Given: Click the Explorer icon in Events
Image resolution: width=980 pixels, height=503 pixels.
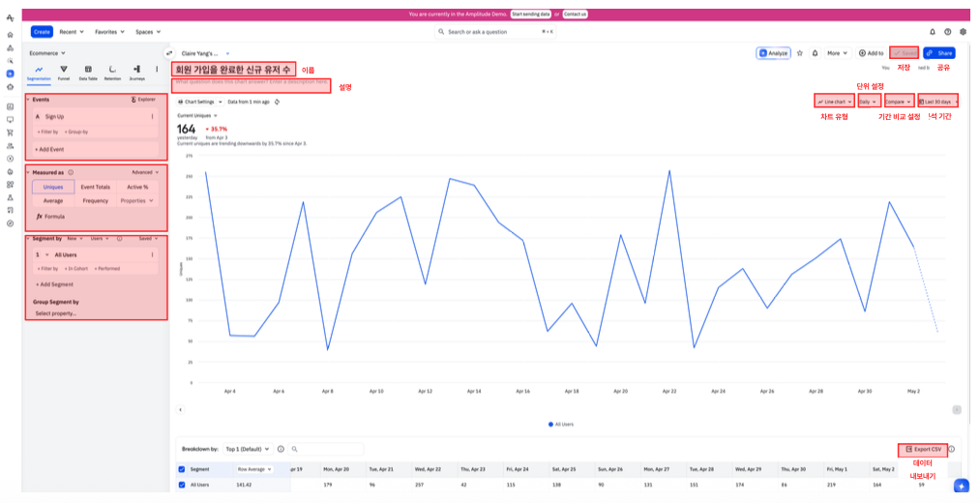Looking at the screenshot, I should pyautogui.click(x=142, y=100).
